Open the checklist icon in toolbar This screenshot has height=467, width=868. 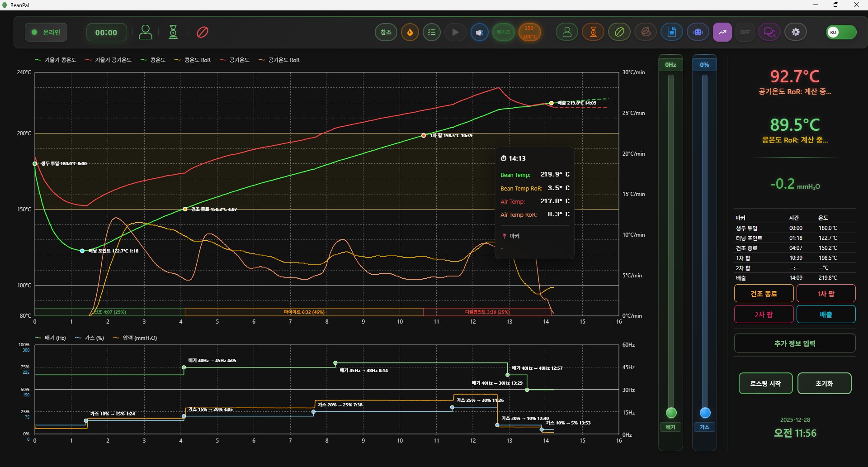(432, 32)
